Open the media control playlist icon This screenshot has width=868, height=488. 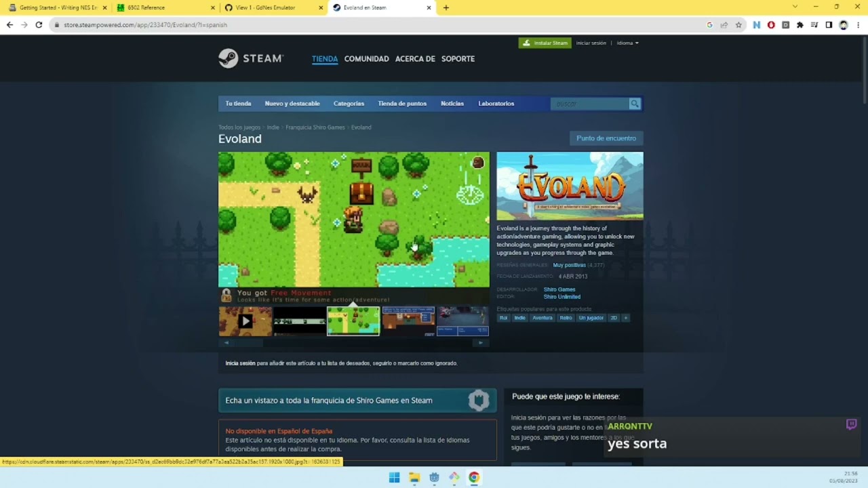[814, 25]
